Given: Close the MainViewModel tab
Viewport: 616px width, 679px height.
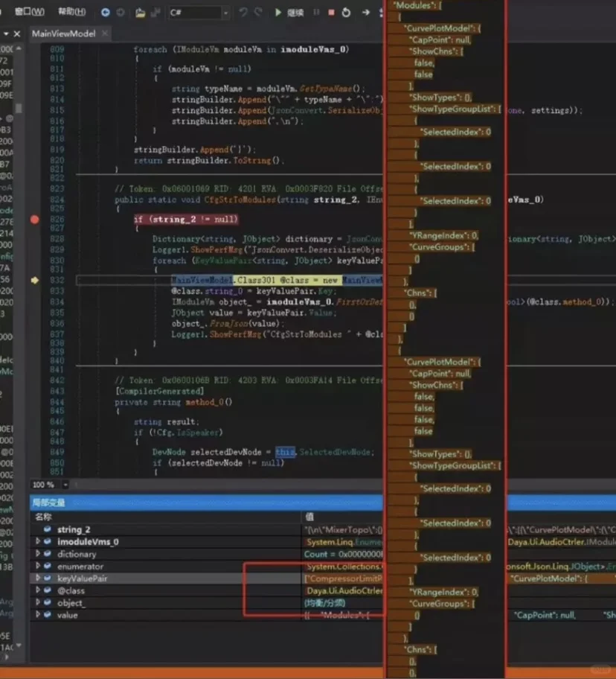Looking at the screenshot, I should pyautogui.click(x=105, y=34).
